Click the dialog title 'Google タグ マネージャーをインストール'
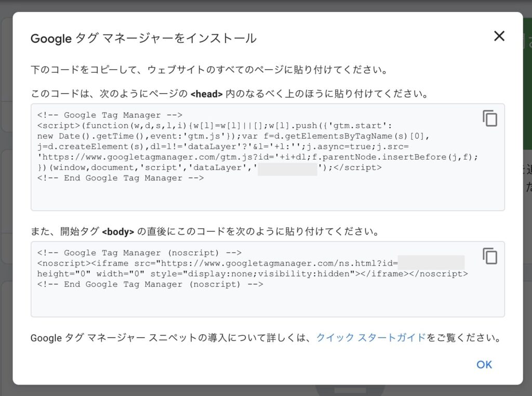Image resolution: width=532 pixels, height=396 pixels. point(143,38)
